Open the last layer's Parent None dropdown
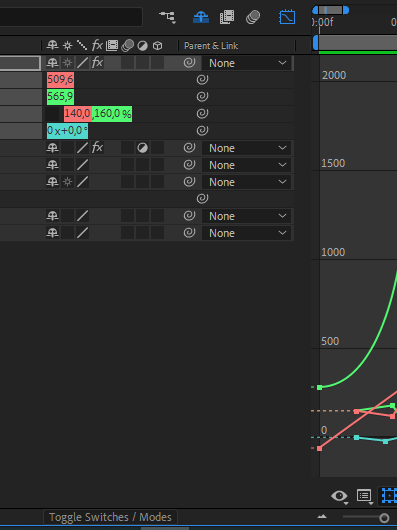Image resolution: width=397 pixels, height=530 pixels. [x=247, y=233]
